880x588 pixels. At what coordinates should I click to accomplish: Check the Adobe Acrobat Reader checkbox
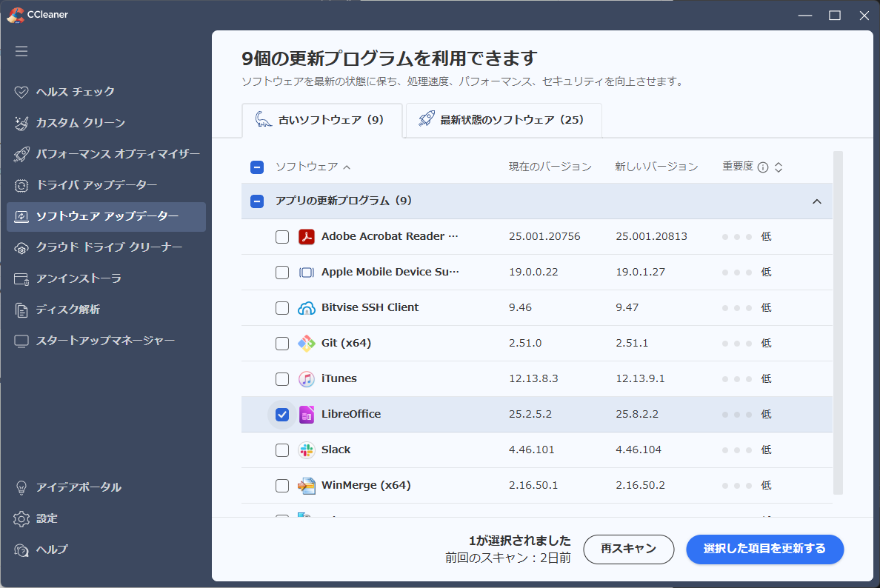pyautogui.click(x=282, y=237)
